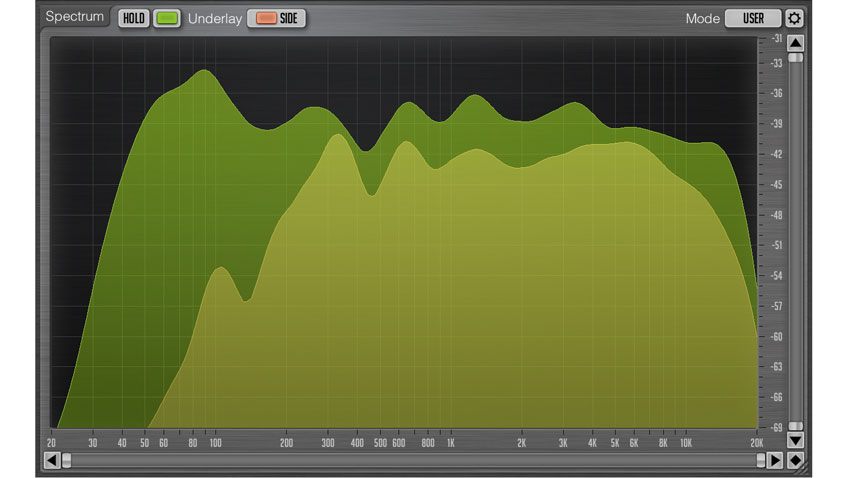Click the Mode label text
The width and height of the screenshot is (850, 478).
(702, 18)
